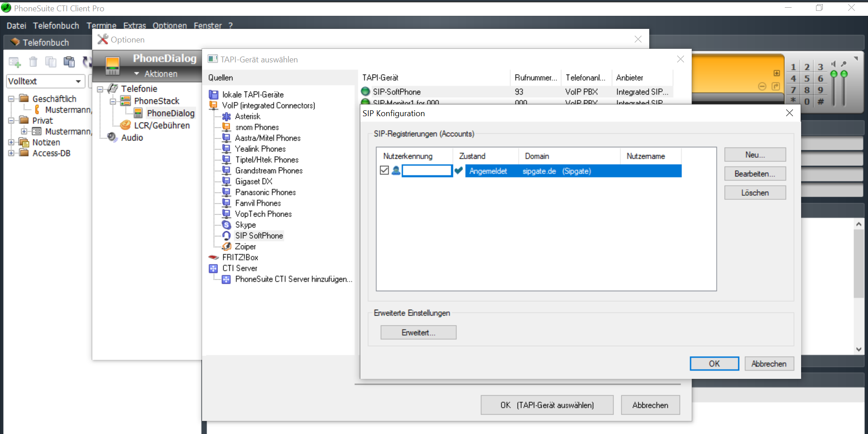Click the Bearbeiten... button
Image resolution: width=868 pixels, height=434 pixels.
pyautogui.click(x=755, y=174)
